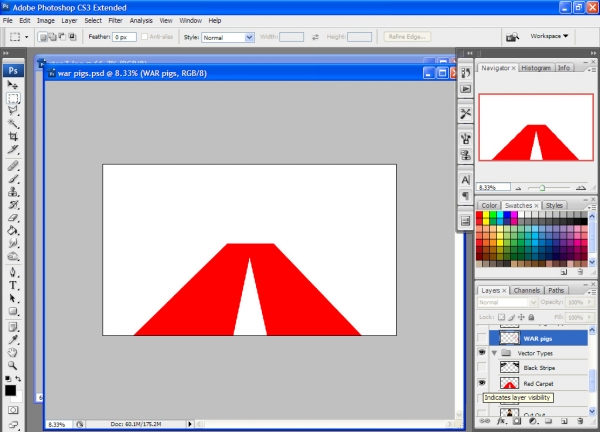Click the Feather input field
Screen dimensions: 600x432
click(x=124, y=37)
